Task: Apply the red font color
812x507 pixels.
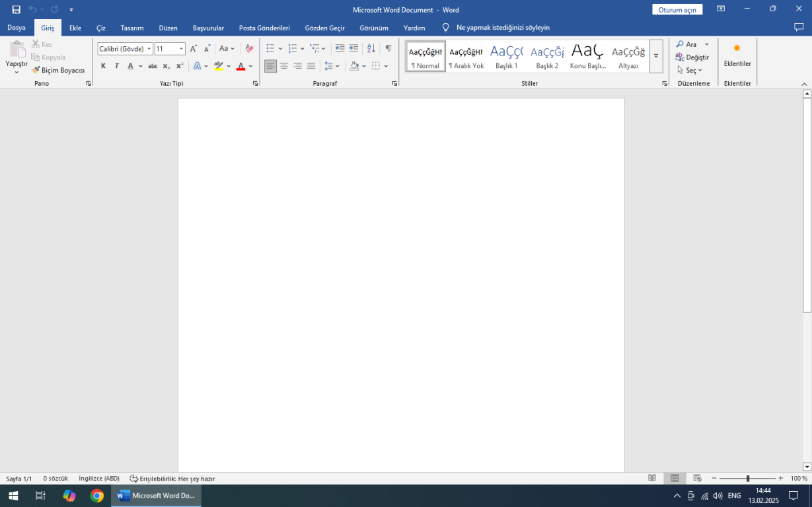Action: pos(240,66)
